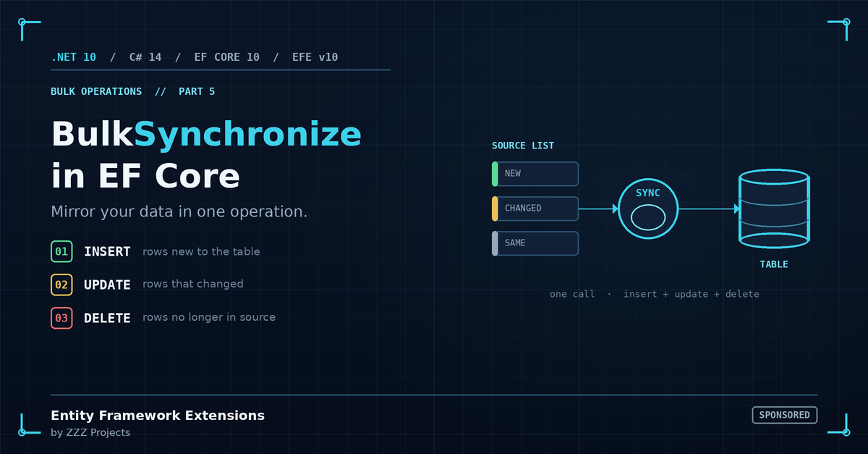Select the NEW source list item

point(535,174)
